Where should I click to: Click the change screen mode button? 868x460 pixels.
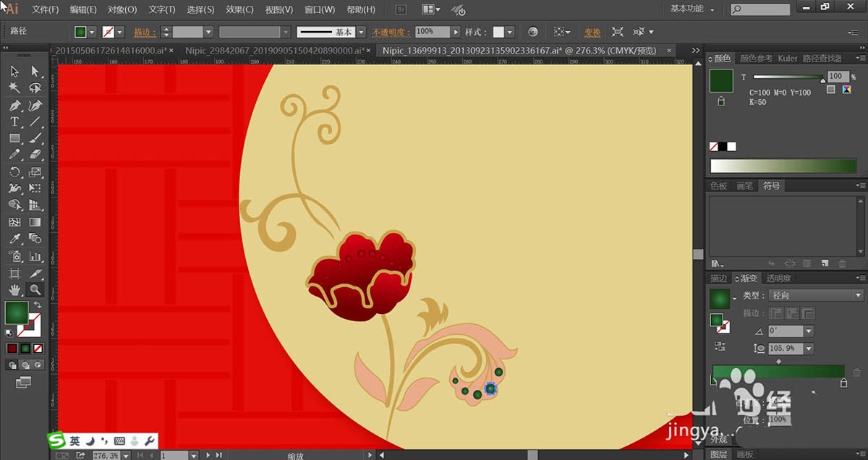pyautogui.click(x=24, y=381)
